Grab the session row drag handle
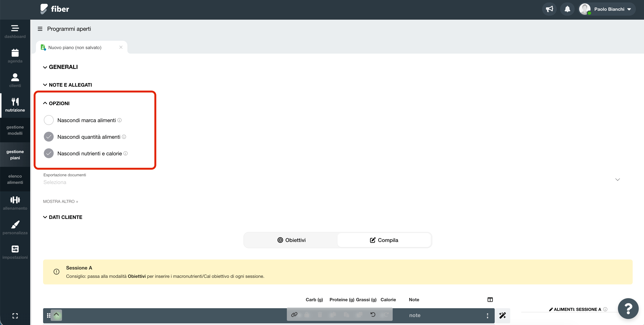The image size is (644, 325). click(x=49, y=316)
